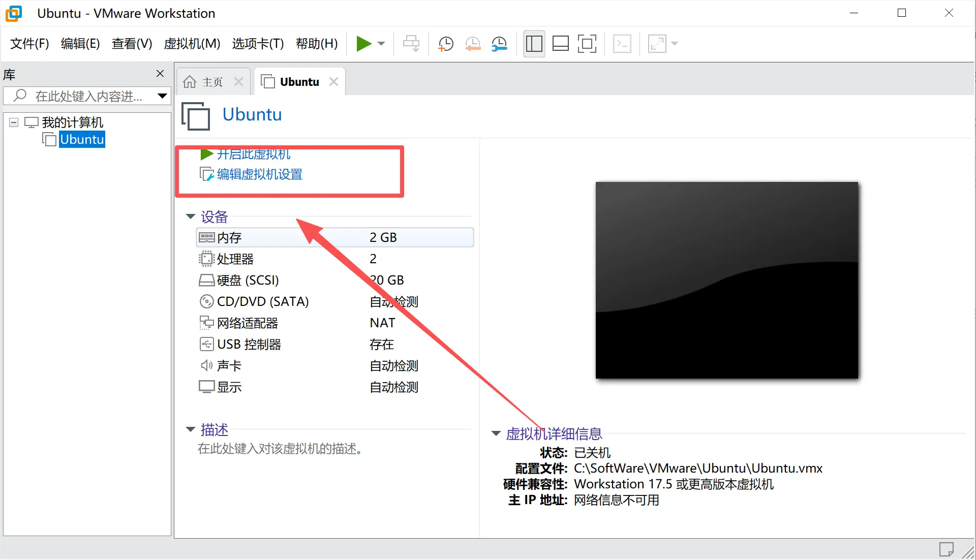Take a snapshot with the clock-plus icon

(446, 44)
